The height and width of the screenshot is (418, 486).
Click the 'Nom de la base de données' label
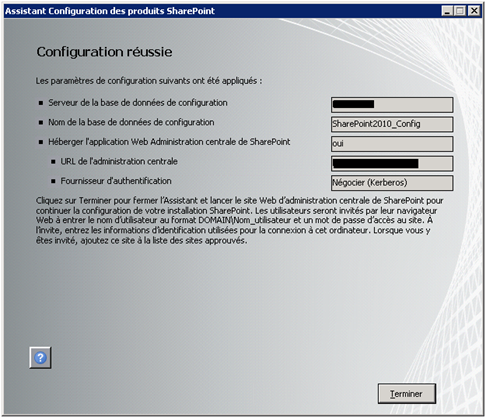tap(131, 122)
